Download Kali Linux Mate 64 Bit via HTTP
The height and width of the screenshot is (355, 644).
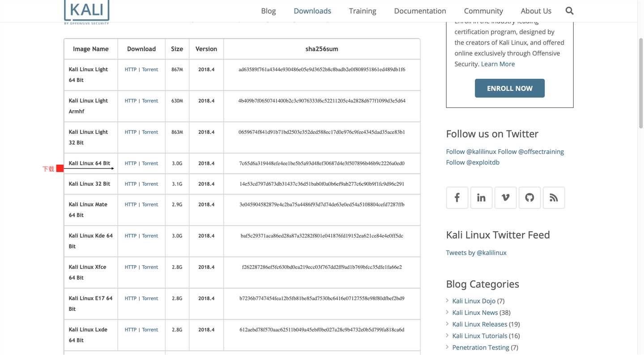coord(131,204)
